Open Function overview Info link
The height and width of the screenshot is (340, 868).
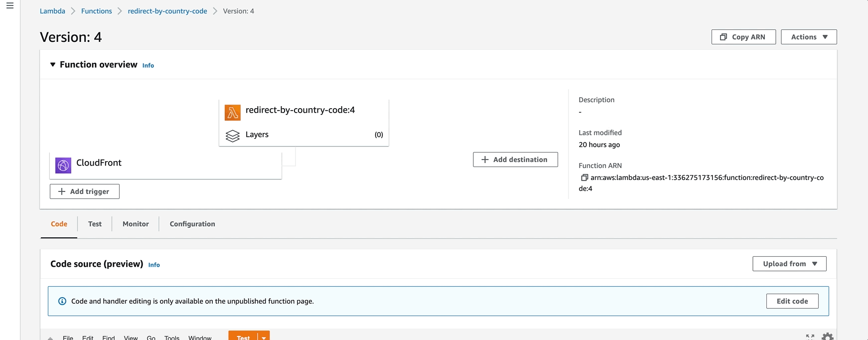148,65
